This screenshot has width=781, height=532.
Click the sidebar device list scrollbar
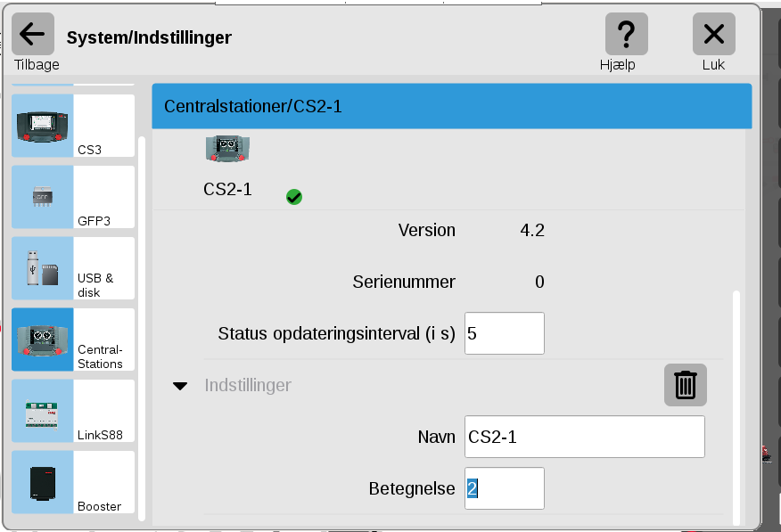click(x=142, y=329)
